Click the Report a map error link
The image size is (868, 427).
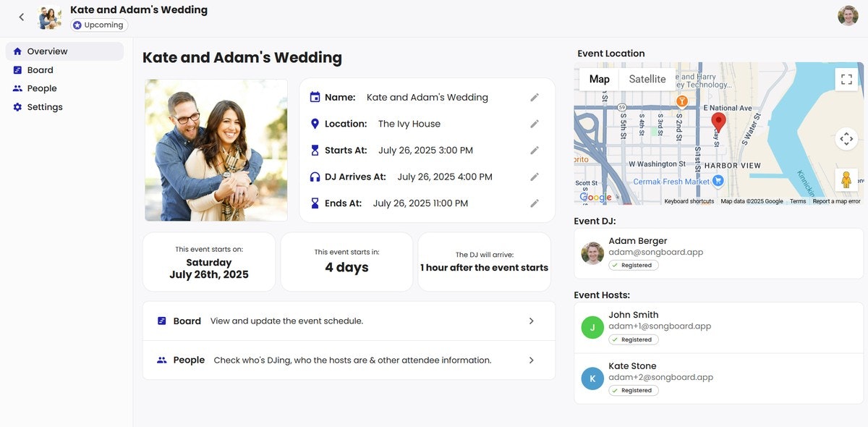836,201
